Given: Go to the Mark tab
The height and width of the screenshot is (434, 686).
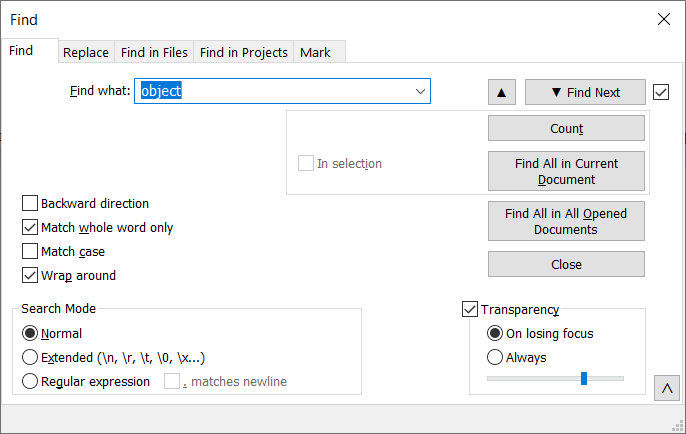Looking at the screenshot, I should click(x=315, y=52).
